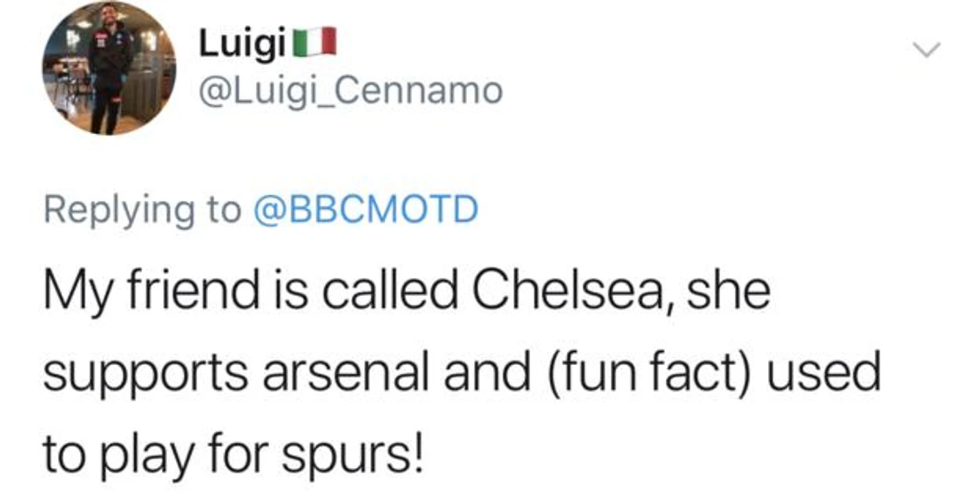Click the 'Replying to' label
Viewport: 980px width, 496px height.
coord(143,211)
